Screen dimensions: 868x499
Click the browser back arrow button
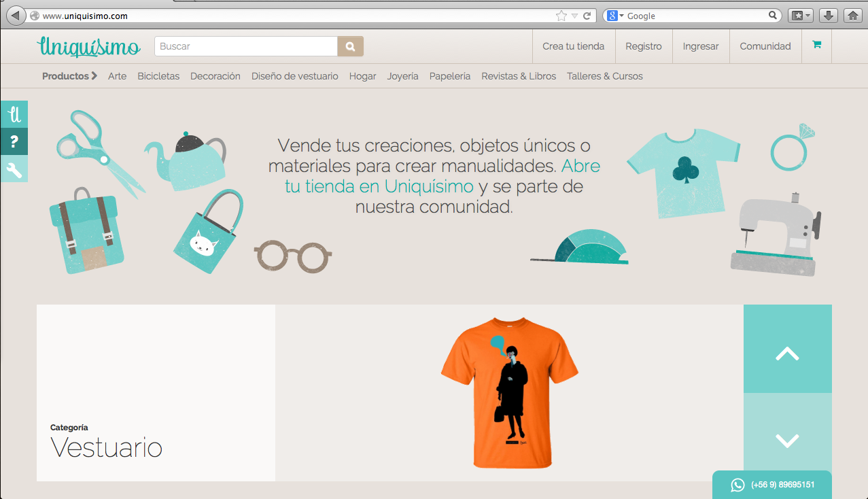[15, 16]
